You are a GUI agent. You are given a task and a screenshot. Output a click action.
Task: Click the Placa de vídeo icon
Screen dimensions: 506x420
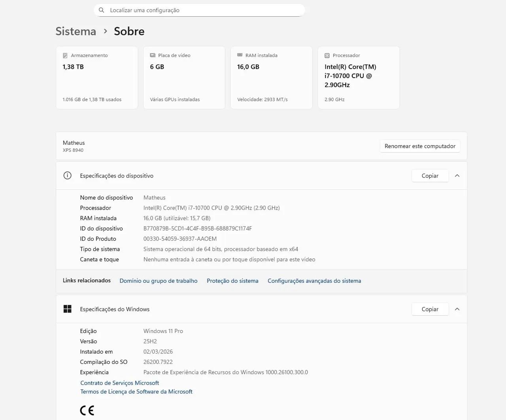(x=153, y=55)
